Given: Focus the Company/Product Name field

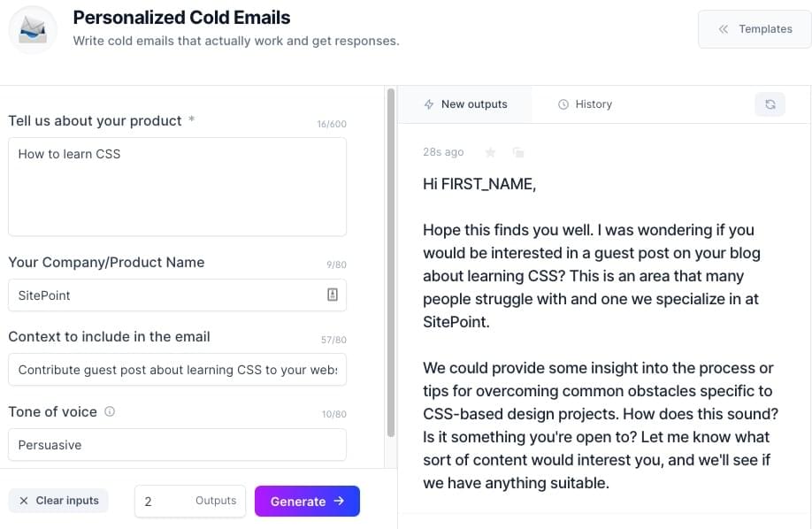Looking at the screenshot, I should pos(168,295).
